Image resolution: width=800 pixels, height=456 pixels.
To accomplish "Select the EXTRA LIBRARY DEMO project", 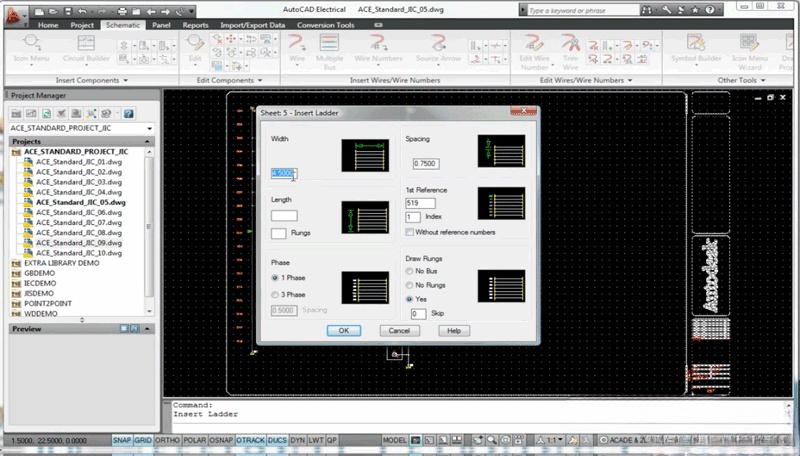I will (62, 263).
